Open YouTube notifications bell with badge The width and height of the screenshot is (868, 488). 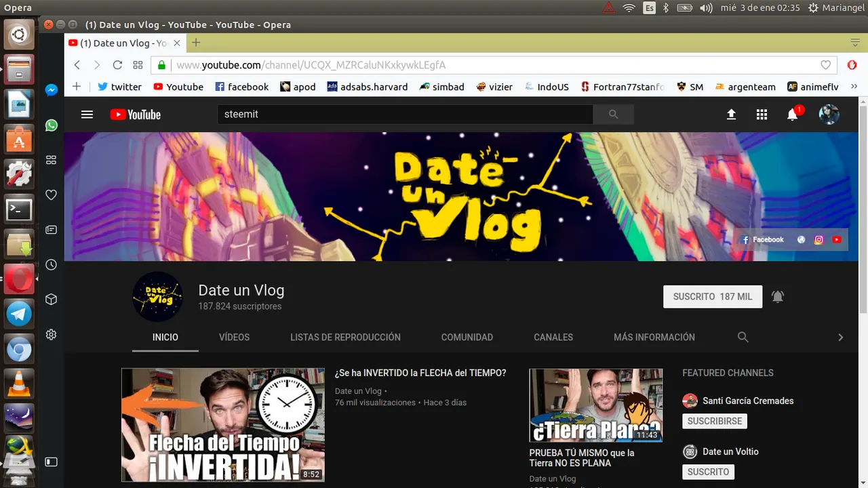click(793, 114)
